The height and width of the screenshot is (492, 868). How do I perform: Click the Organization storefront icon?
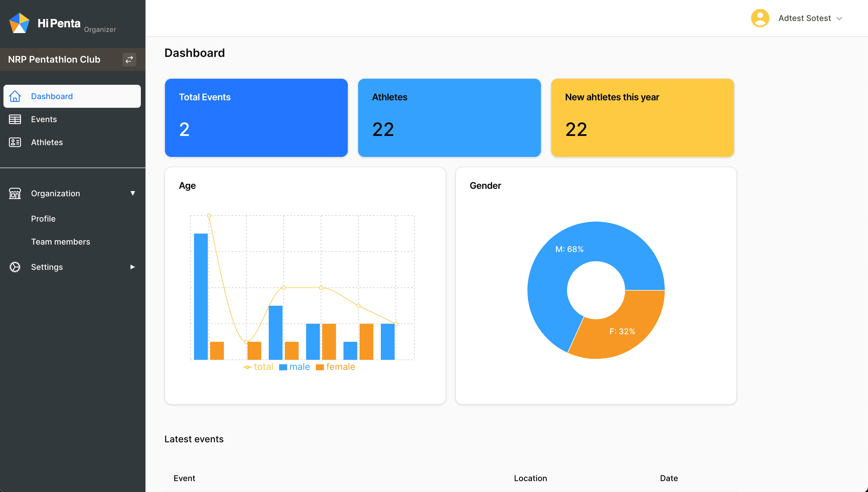[x=15, y=193]
